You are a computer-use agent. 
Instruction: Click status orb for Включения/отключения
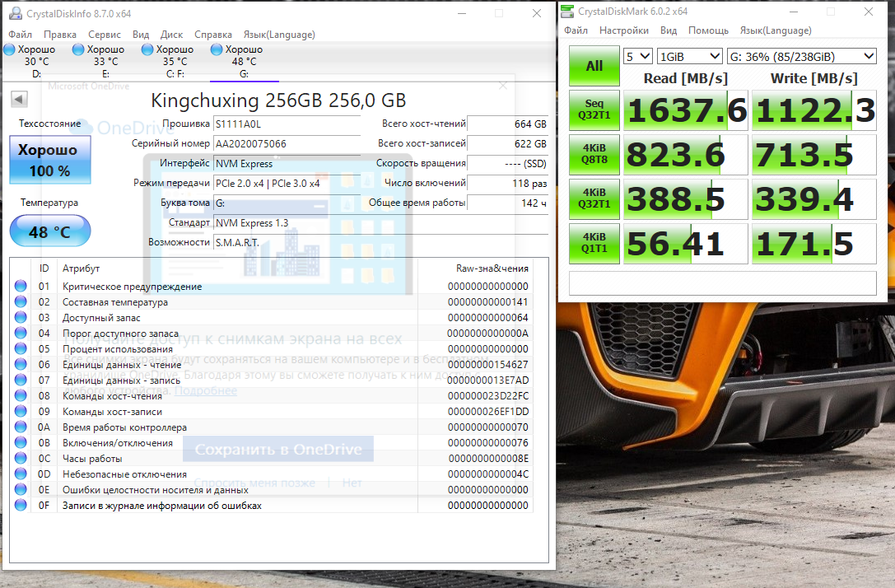click(21, 442)
